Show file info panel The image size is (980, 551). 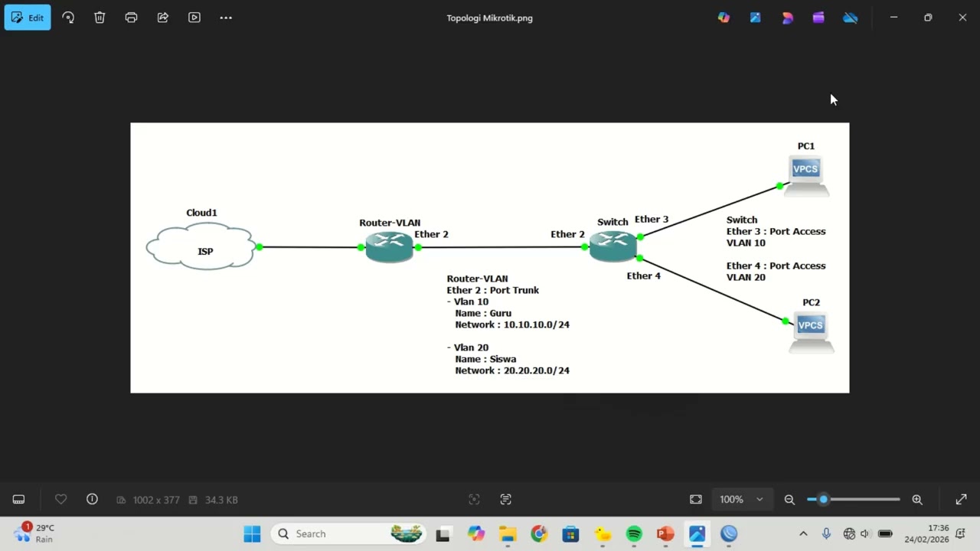(x=92, y=500)
